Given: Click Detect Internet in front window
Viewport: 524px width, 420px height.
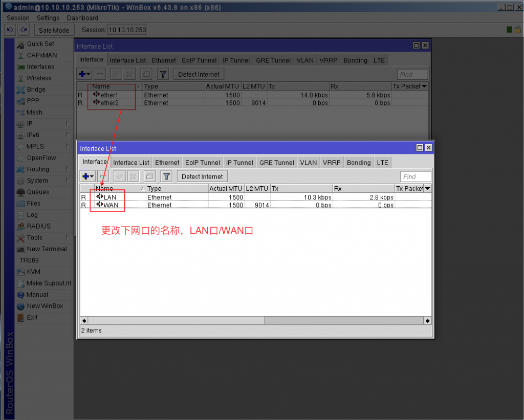Looking at the screenshot, I should click(x=202, y=176).
